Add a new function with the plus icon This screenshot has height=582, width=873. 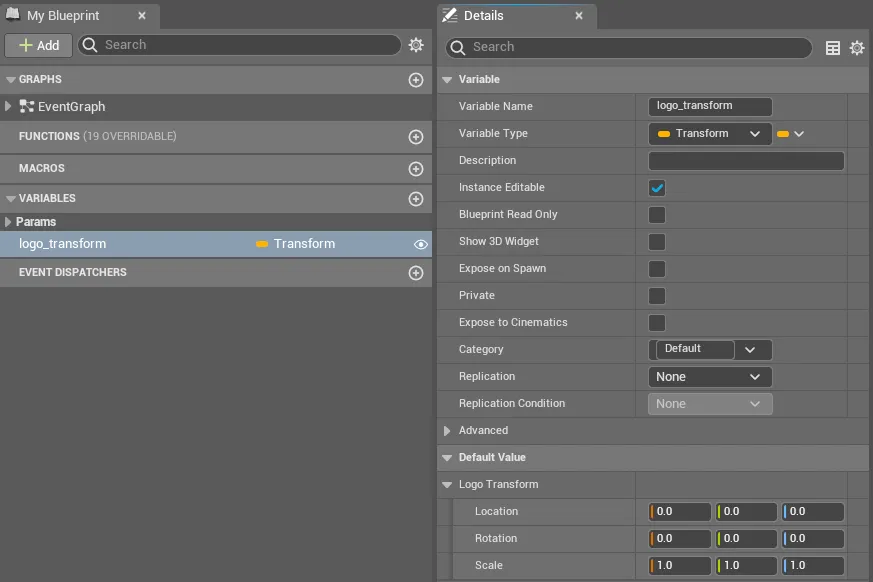click(x=416, y=137)
